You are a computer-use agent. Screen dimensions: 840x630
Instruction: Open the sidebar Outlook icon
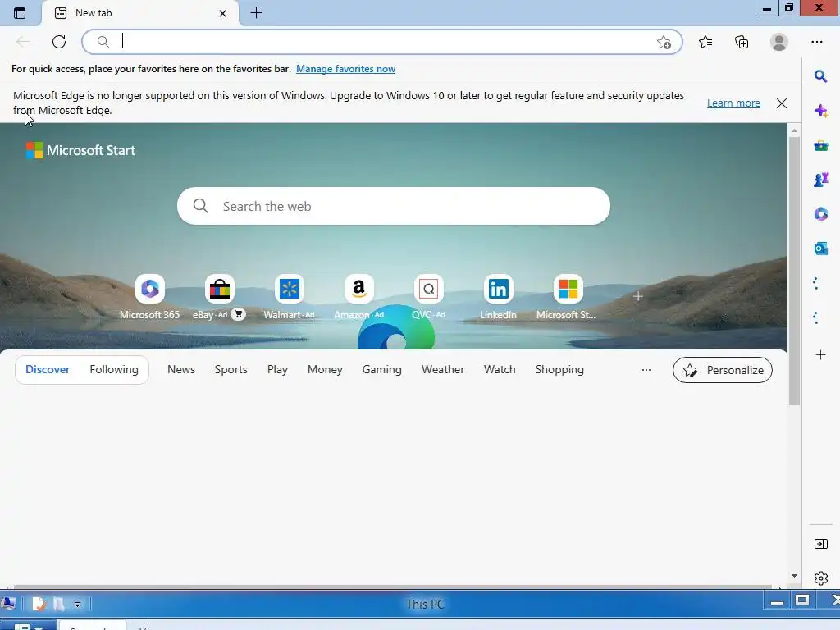(820, 248)
